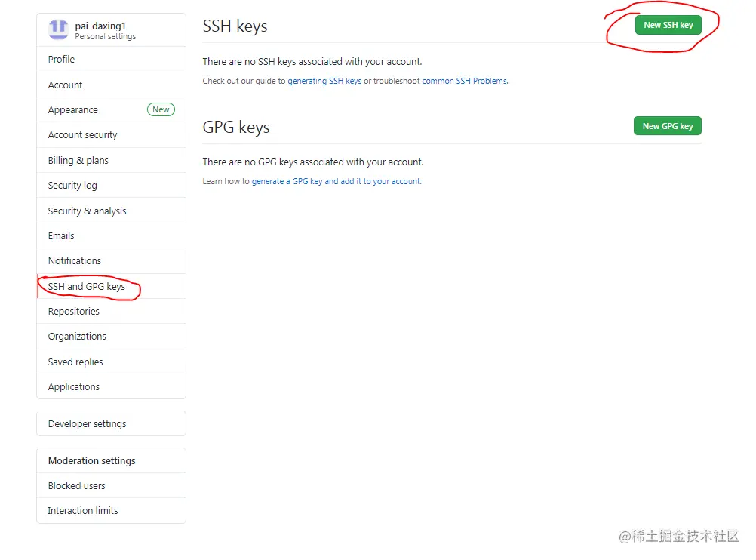Open the Profile settings page

point(112,60)
